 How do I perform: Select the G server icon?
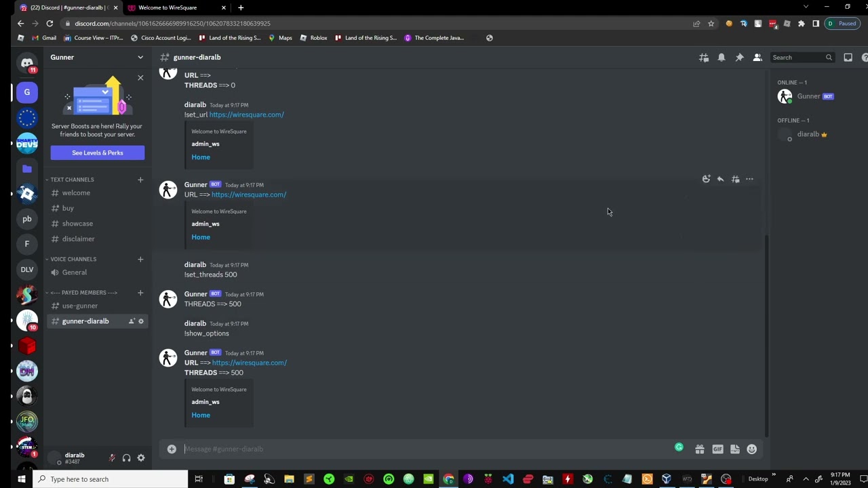[x=27, y=92]
